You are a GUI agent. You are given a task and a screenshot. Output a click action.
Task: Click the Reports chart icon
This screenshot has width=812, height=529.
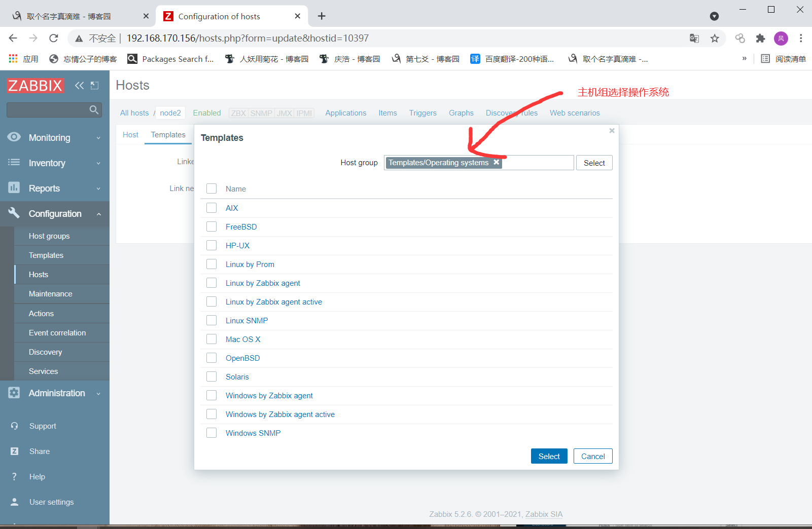(14, 188)
